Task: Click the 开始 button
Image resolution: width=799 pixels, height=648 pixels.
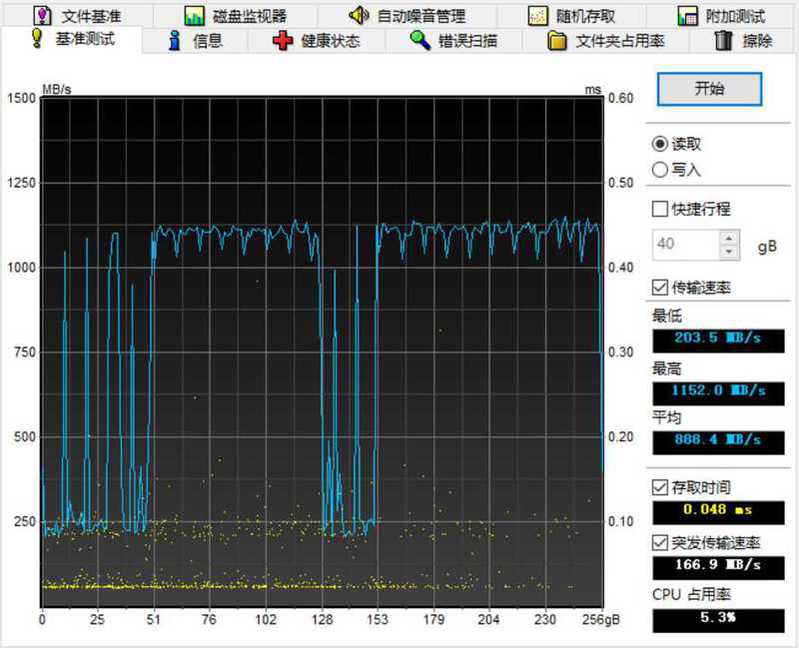Action: click(x=709, y=89)
